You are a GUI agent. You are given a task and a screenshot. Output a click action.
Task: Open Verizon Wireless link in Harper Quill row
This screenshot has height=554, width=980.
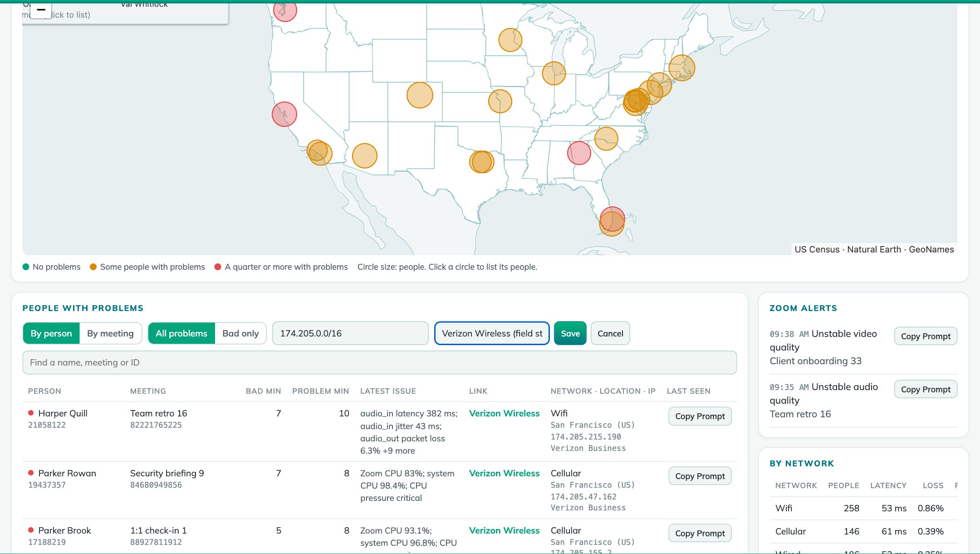coord(504,413)
